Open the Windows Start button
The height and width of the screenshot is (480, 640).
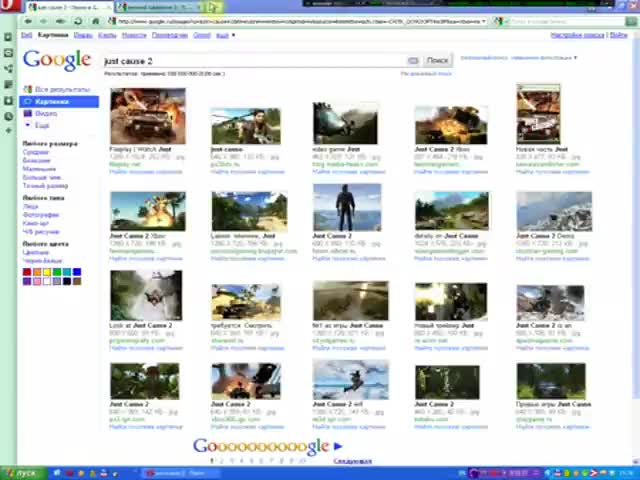pos(20,472)
